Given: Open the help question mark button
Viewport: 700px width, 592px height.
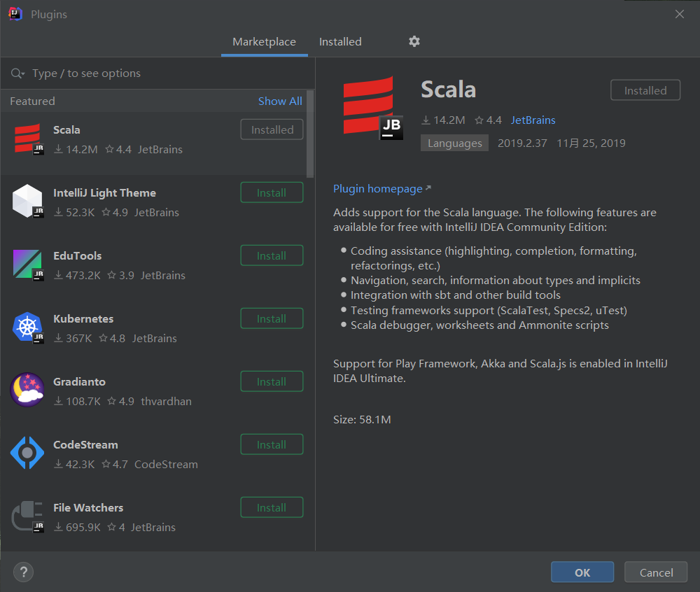Looking at the screenshot, I should click(x=24, y=572).
